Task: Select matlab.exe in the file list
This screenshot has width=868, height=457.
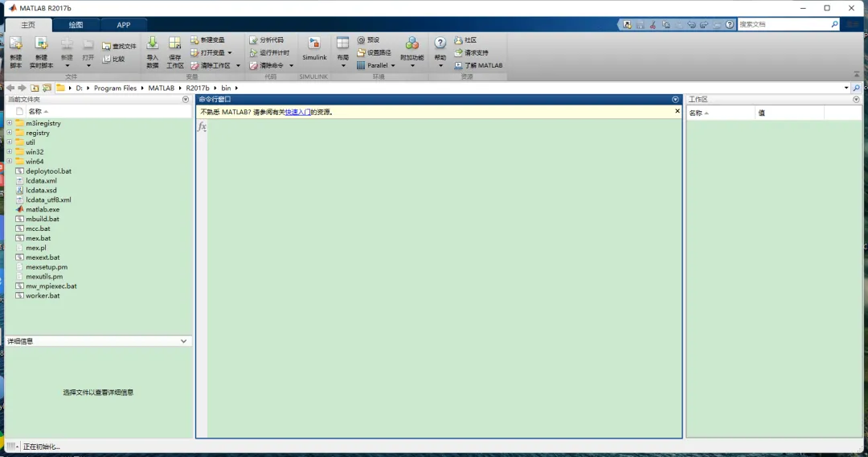Action: [43, 209]
